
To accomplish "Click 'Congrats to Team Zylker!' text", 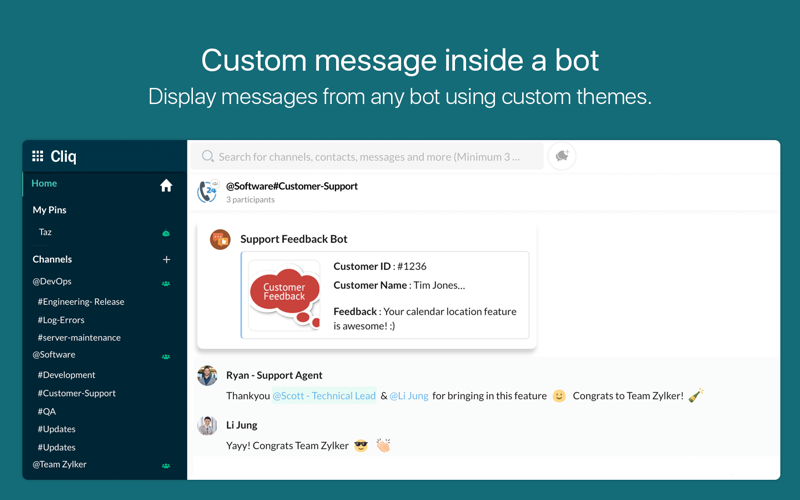I will [x=628, y=396].
